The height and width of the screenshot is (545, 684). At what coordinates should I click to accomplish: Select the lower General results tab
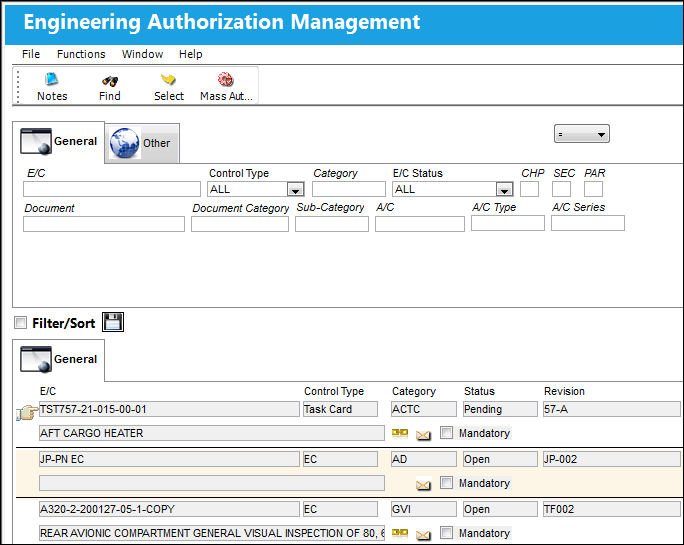point(58,360)
